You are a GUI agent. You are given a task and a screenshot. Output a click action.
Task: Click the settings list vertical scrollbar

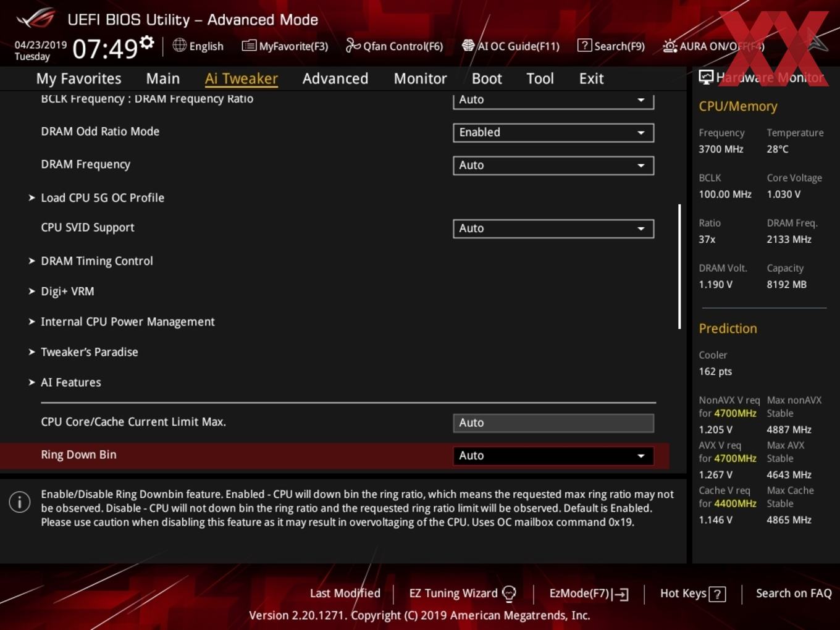pyautogui.click(x=679, y=266)
